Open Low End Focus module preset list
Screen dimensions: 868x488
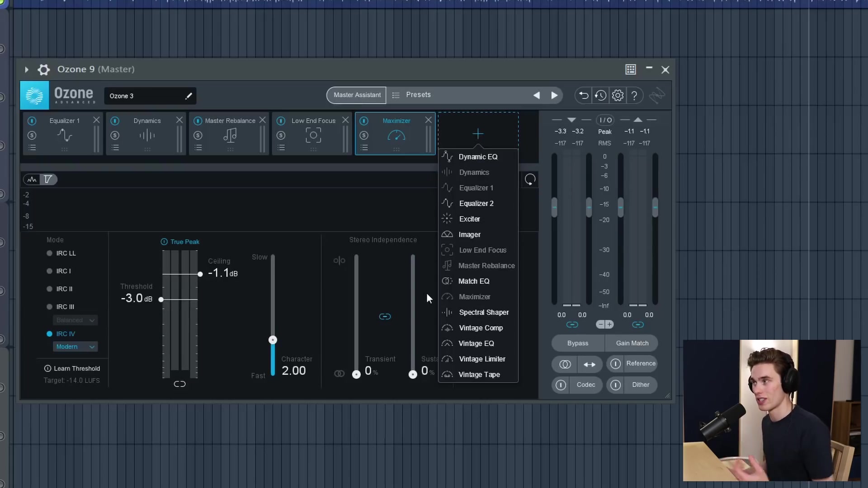[281, 148]
